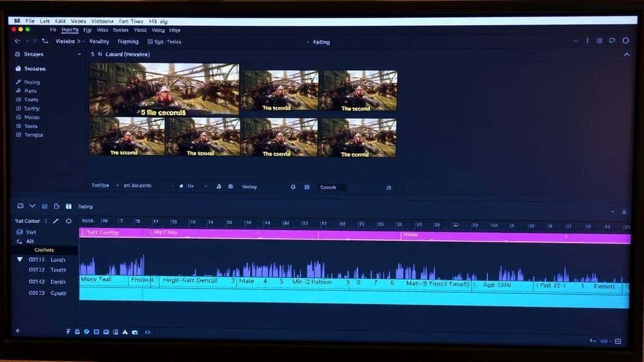Open the Viclocnia menu in the menu bar
Image resolution: width=644 pixels, height=362 pixels.
click(x=102, y=21)
